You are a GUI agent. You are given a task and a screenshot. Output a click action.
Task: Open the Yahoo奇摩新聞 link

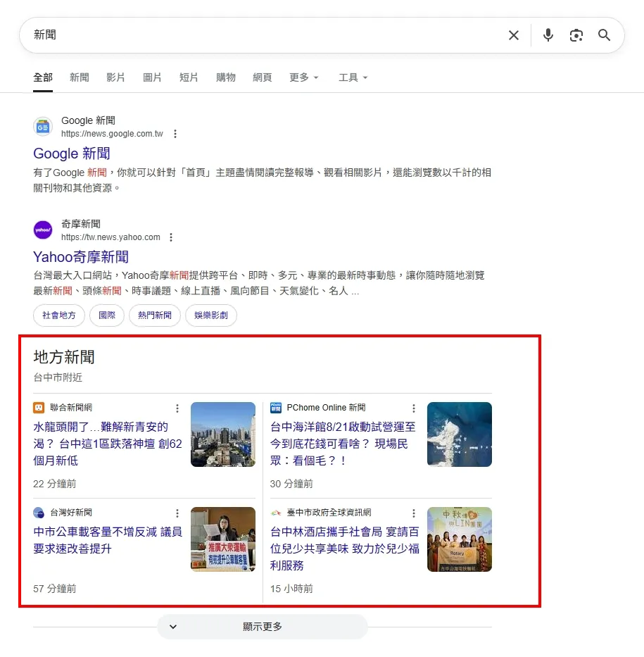[x=82, y=257]
